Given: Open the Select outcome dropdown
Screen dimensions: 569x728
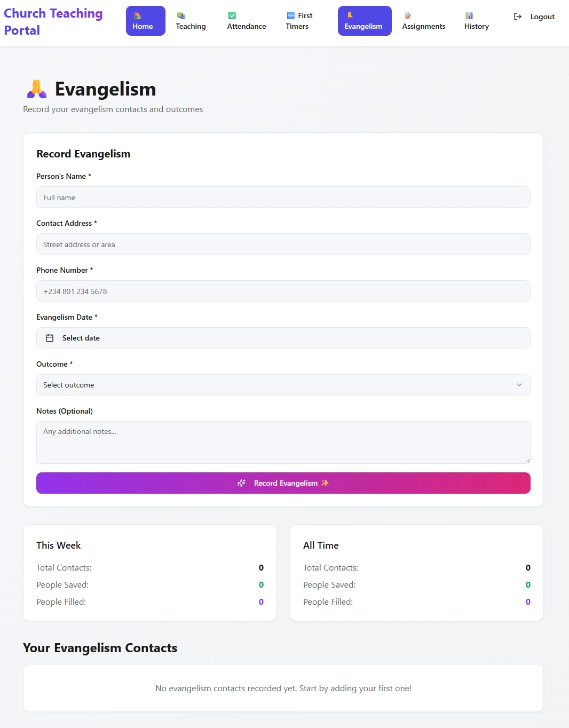Looking at the screenshot, I should 283,385.
